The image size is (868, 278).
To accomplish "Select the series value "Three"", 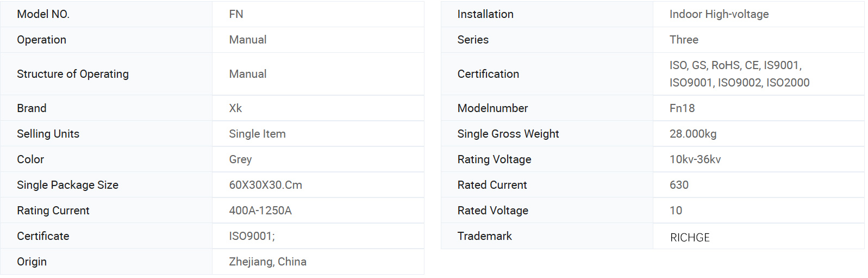I will click(x=684, y=40).
